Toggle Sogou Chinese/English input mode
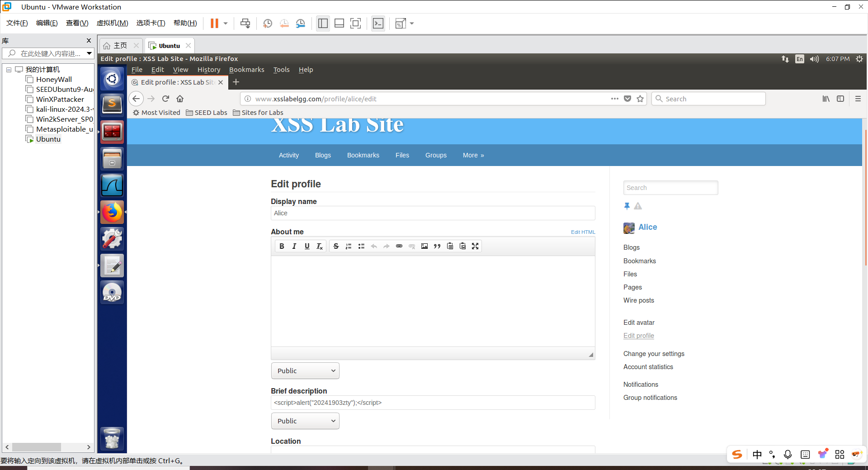The image size is (868, 470). 757,455
